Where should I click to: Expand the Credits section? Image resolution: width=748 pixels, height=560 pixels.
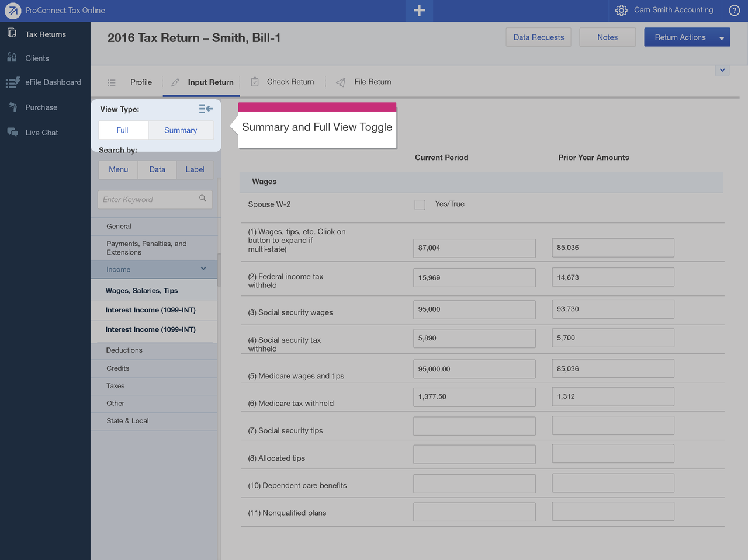pyautogui.click(x=154, y=368)
